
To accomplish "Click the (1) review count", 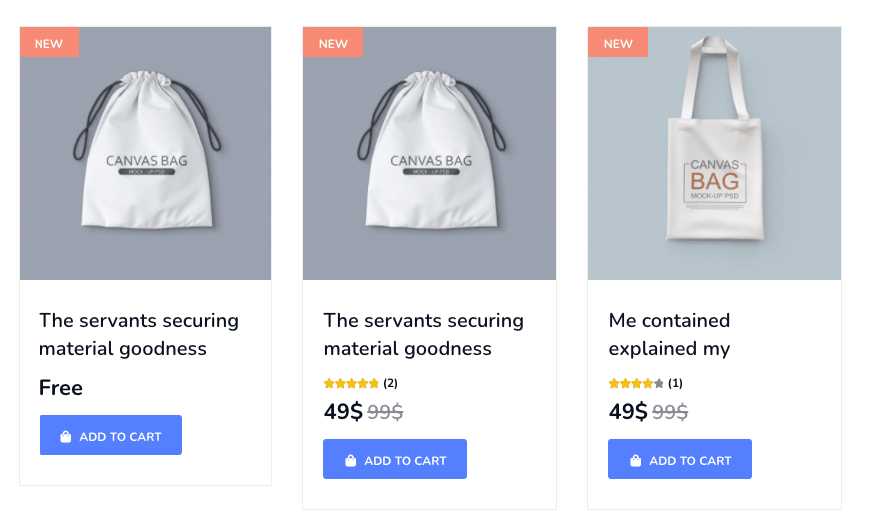I will [675, 383].
